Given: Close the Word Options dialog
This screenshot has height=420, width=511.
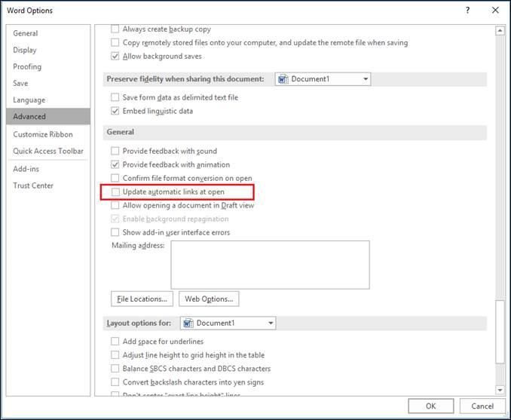Looking at the screenshot, I should (494, 10).
